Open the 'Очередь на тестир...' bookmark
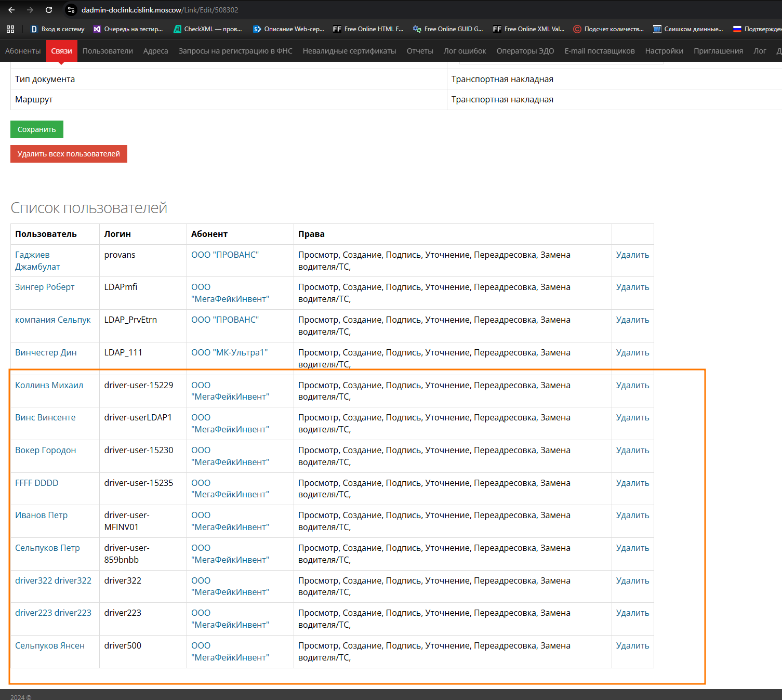The width and height of the screenshot is (782, 700). [x=128, y=29]
